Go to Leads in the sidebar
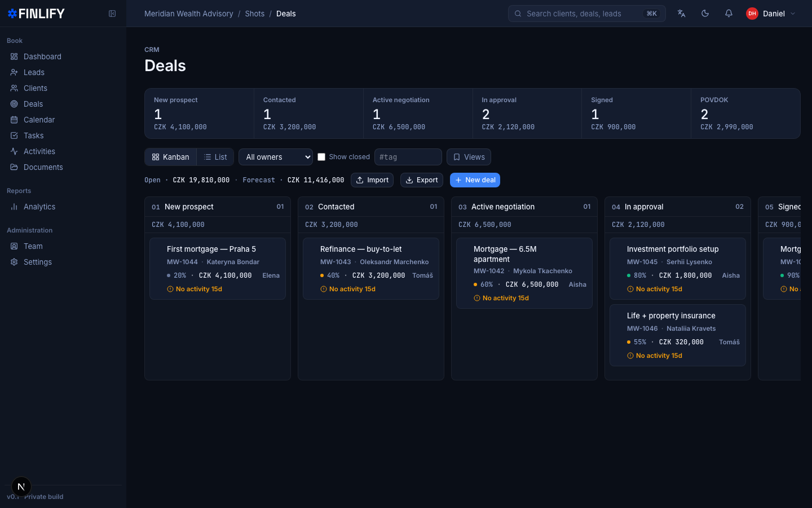This screenshot has height=508, width=812. click(x=63, y=72)
